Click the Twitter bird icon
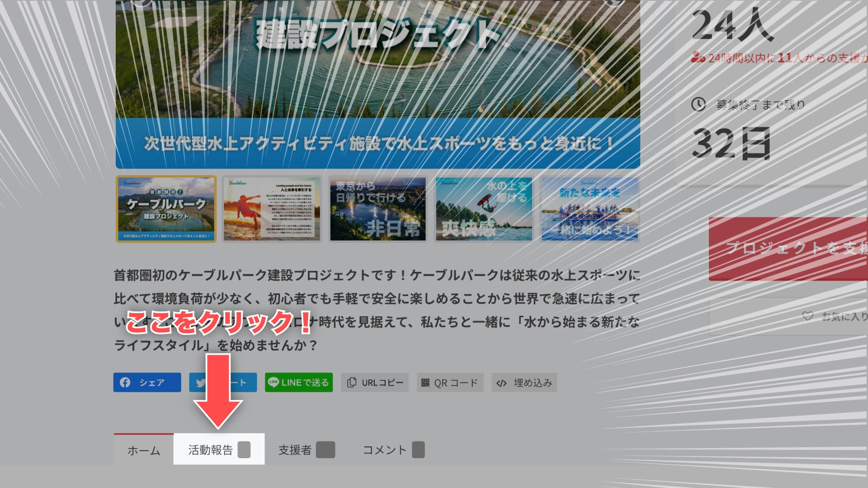Screen dimensions: 868x488 tap(200, 383)
